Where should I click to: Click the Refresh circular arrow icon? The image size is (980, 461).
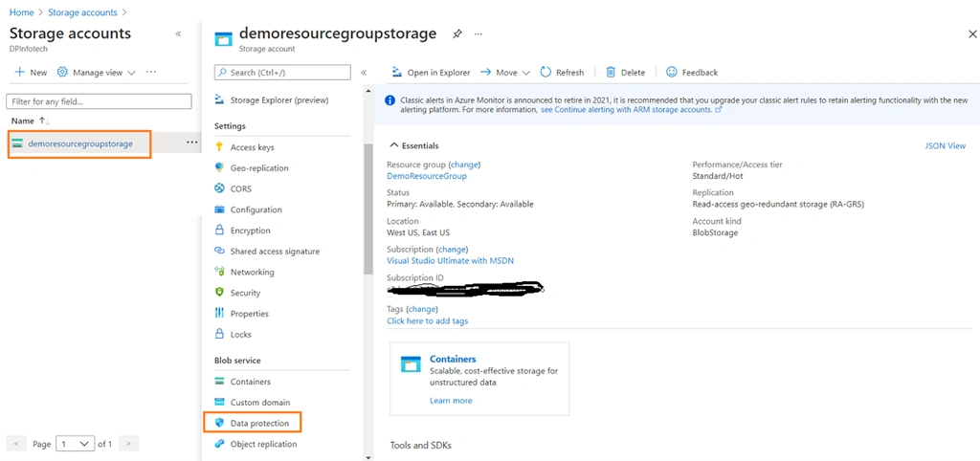point(546,73)
